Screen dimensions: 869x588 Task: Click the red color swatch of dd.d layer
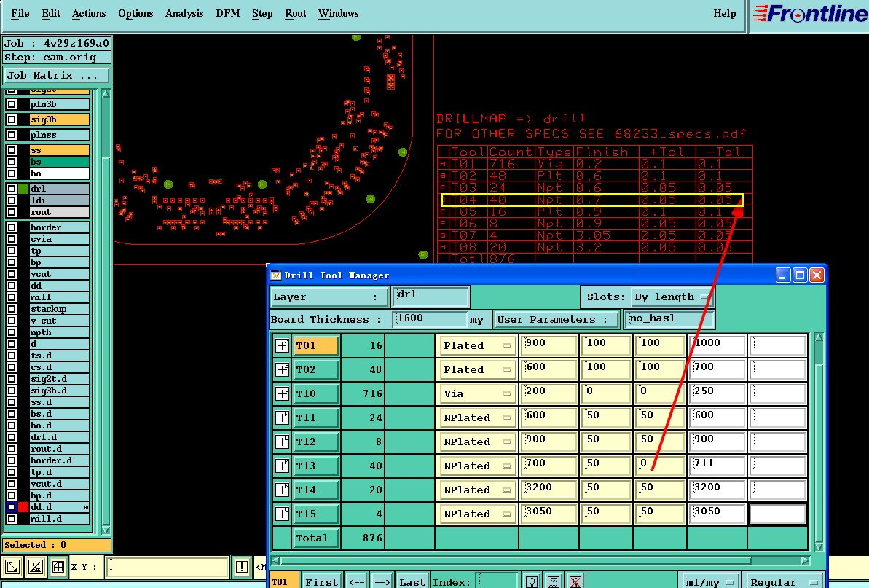click(23, 507)
